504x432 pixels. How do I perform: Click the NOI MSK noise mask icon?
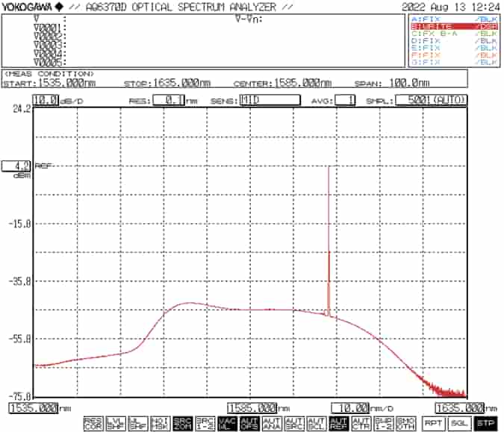point(159,423)
